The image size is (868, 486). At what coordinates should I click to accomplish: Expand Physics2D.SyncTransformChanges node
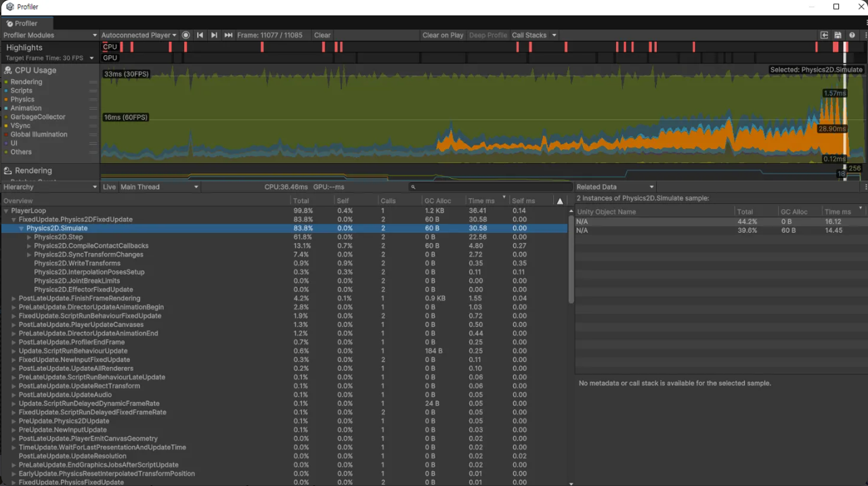(29, 255)
